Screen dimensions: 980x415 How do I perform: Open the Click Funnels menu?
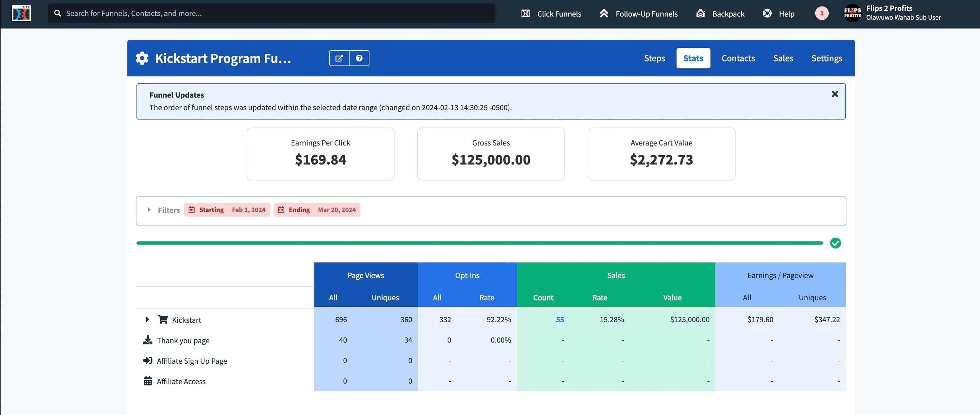pyautogui.click(x=551, y=14)
